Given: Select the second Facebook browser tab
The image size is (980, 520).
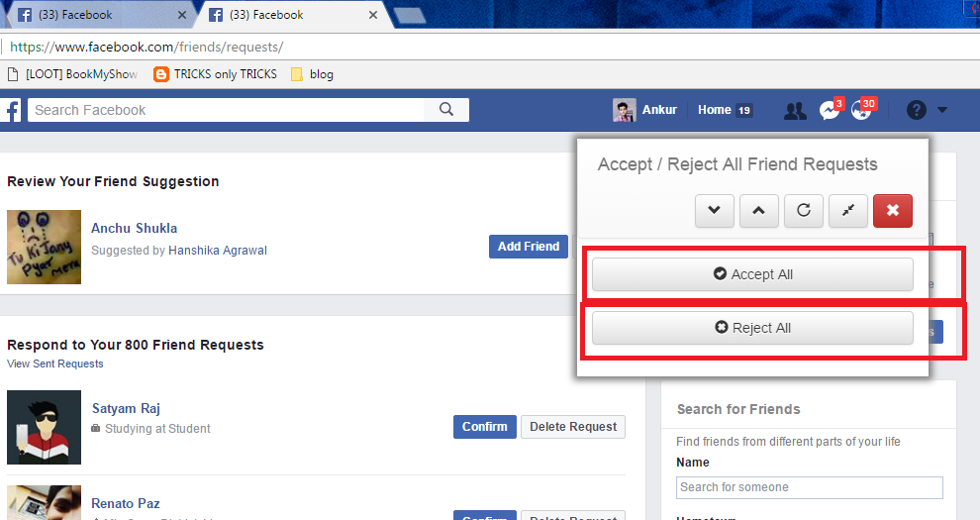Looking at the screenshot, I should pyautogui.click(x=292, y=15).
